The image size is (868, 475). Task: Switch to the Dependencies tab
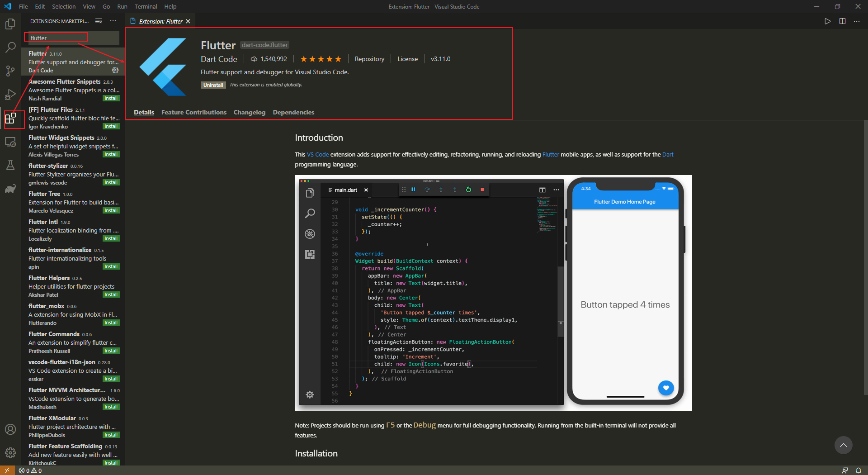[x=293, y=112]
